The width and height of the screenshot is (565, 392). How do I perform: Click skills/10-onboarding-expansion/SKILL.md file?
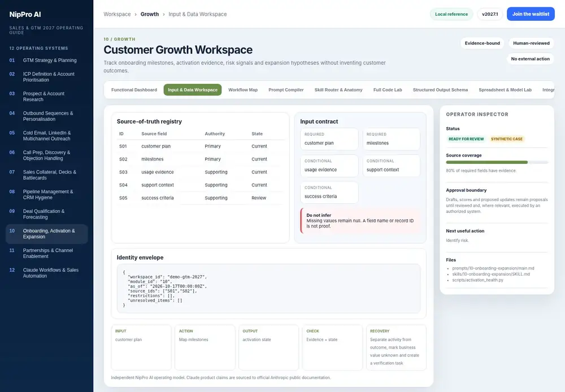[x=491, y=274]
